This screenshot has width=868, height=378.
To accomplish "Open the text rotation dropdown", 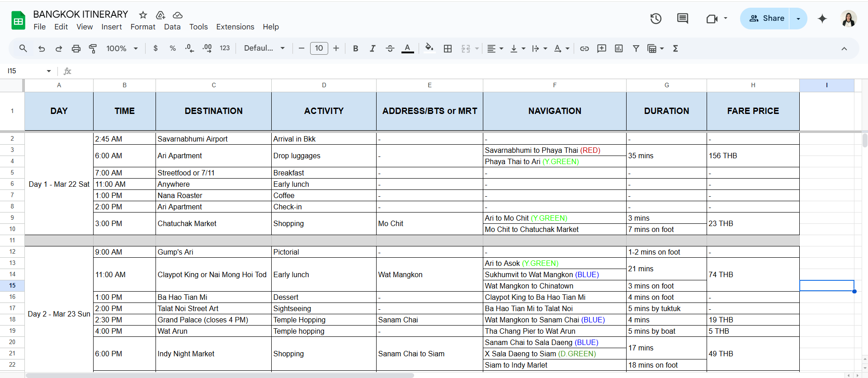I will (562, 48).
